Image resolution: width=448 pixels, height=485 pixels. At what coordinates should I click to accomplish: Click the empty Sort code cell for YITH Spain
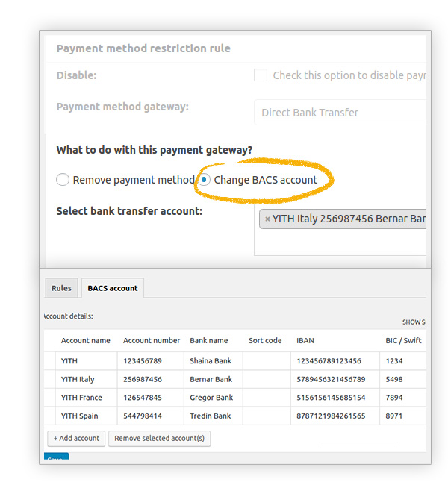click(266, 416)
